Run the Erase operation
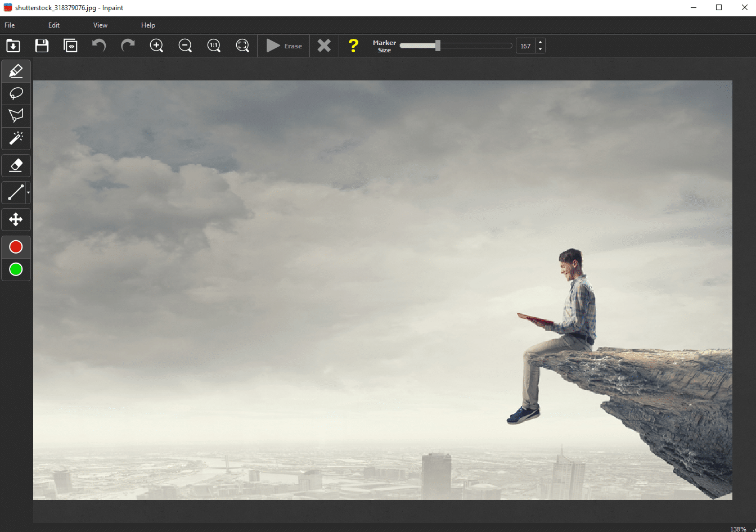 click(284, 46)
